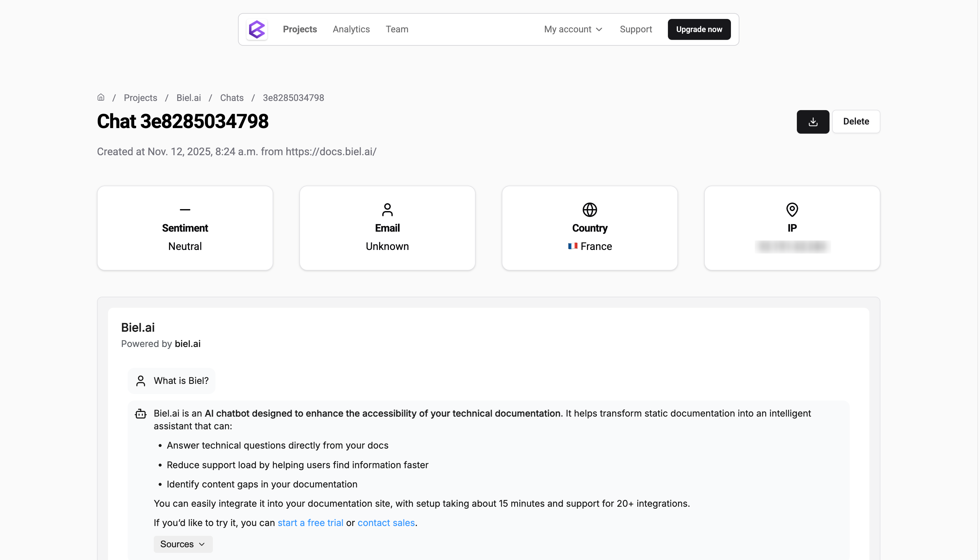Image resolution: width=980 pixels, height=560 pixels.
Task: Click the Country globe icon
Action: coord(590,210)
